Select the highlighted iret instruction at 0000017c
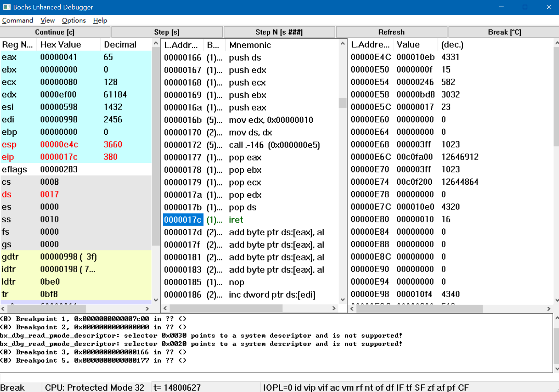 250,220
